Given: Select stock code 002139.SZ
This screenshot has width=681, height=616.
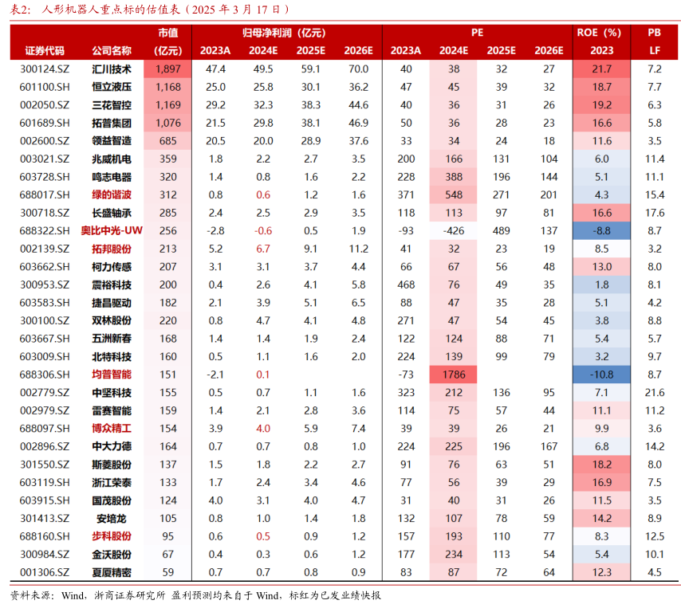Looking at the screenshot, I should click(x=45, y=249).
